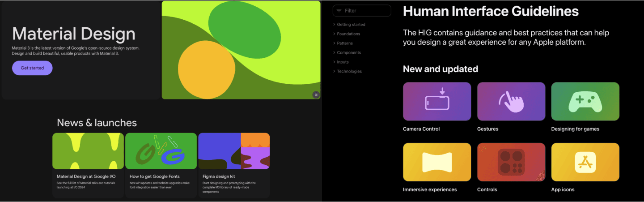This screenshot has width=644, height=202.
Task: Select Components in HIG sidebar
Action: 349,53
